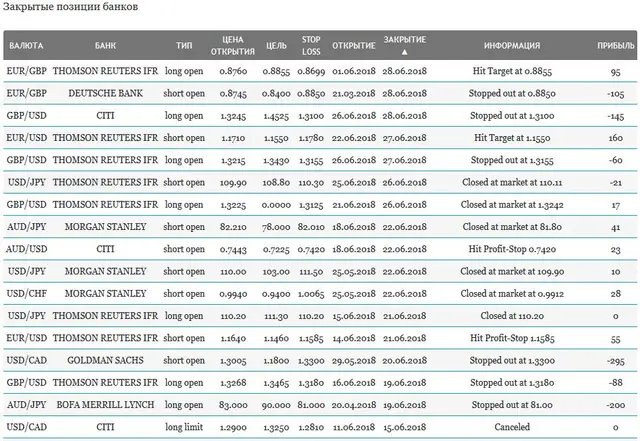Select stop loss 82.010
The width and height of the screenshot is (640, 441).
[311, 227]
